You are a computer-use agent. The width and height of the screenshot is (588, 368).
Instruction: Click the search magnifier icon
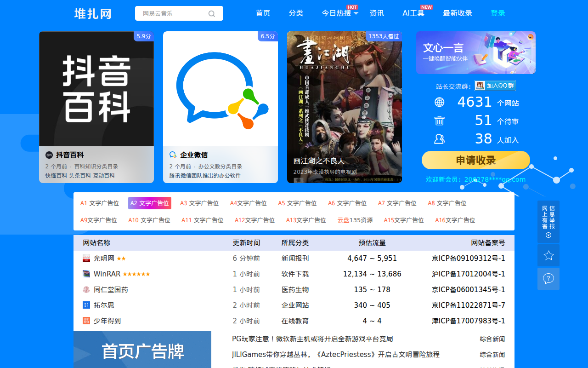pos(212,14)
